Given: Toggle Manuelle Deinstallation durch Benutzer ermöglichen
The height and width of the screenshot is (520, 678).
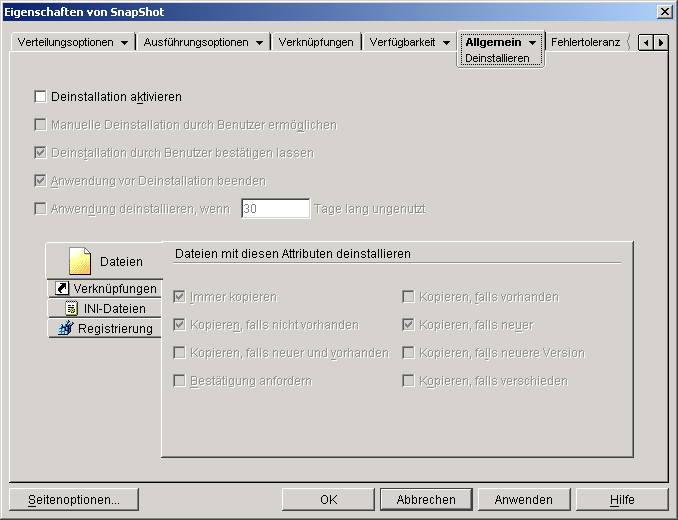Looking at the screenshot, I should pos(40,124).
